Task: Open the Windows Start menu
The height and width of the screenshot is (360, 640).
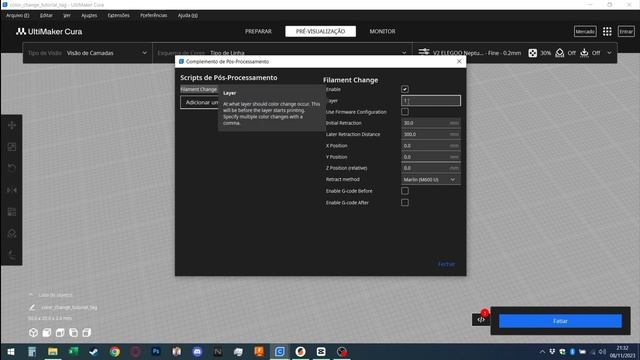Action: [x=11, y=351]
